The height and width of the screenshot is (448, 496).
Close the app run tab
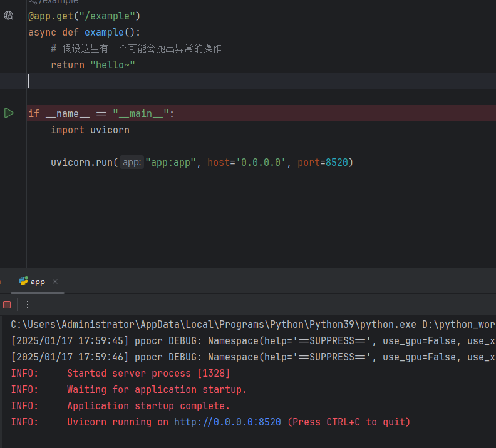[55, 282]
